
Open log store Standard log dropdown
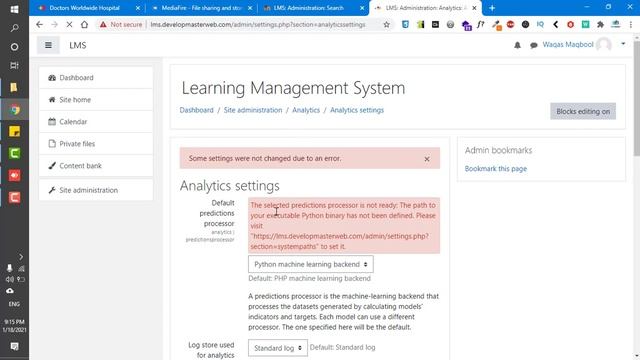[x=278, y=348]
